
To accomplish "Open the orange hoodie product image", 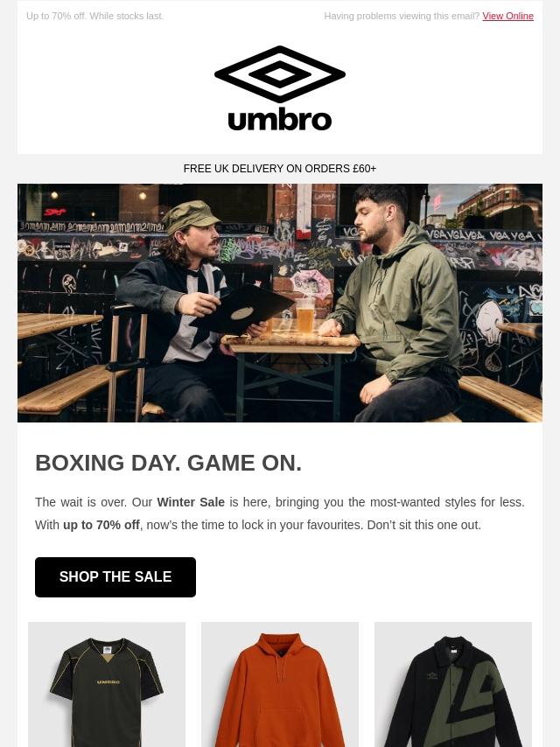I will coord(280,684).
